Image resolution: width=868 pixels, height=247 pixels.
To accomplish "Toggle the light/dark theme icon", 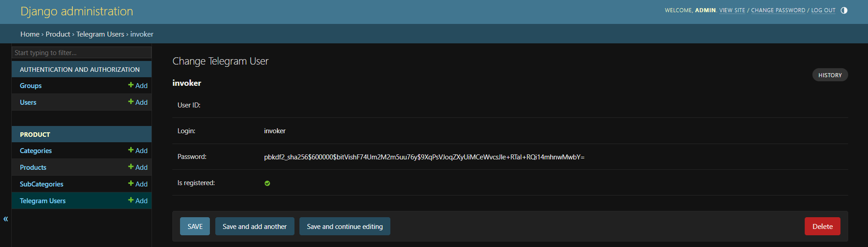I will (844, 10).
